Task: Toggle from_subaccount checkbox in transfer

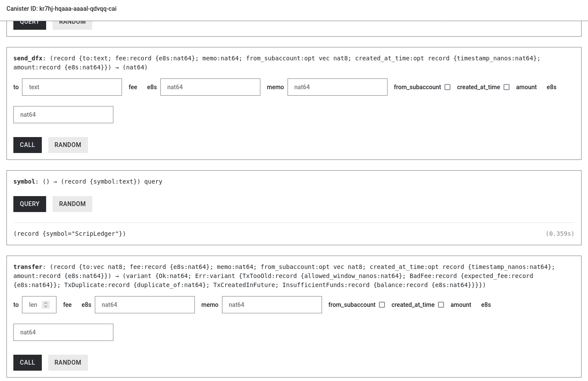Action: click(x=382, y=305)
